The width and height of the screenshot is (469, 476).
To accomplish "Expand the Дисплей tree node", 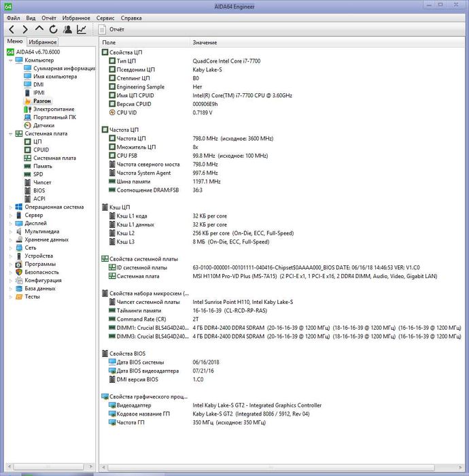I will point(11,224).
